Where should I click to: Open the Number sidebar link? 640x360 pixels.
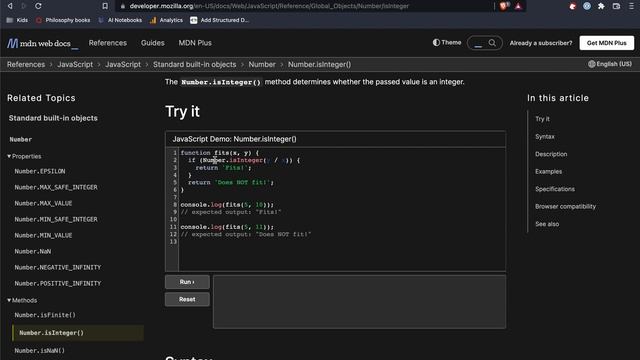click(21, 140)
